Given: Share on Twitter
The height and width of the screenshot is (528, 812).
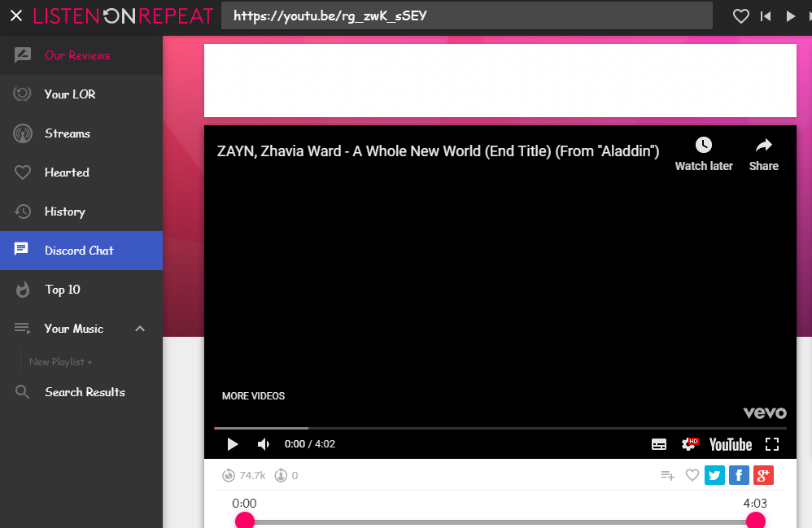Looking at the screenshot, I should pyautogui.click(x=714, y=475).
